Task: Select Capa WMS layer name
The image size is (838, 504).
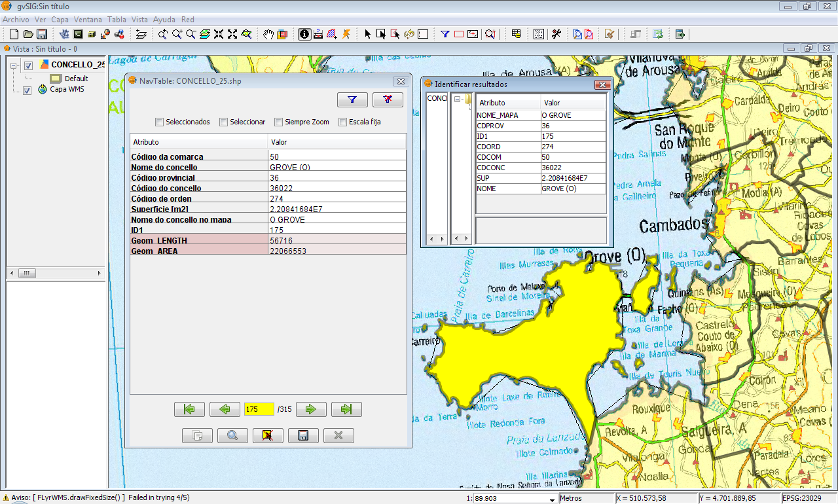Action: click(x=67, y=90)
